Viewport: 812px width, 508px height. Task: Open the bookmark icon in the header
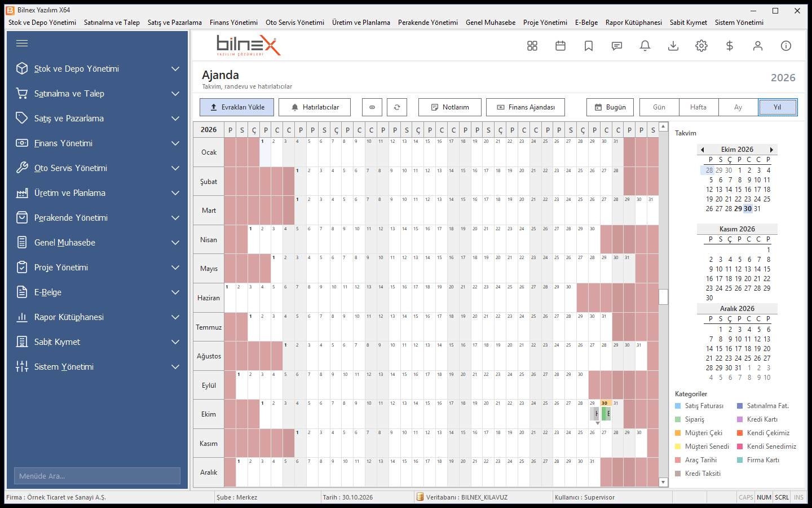pos(589,46)
